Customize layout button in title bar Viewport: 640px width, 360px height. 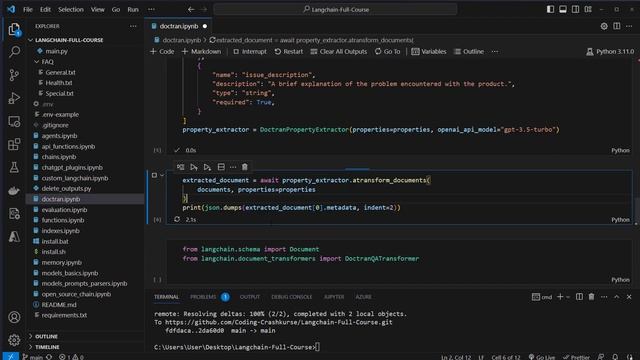click(588, 9)
